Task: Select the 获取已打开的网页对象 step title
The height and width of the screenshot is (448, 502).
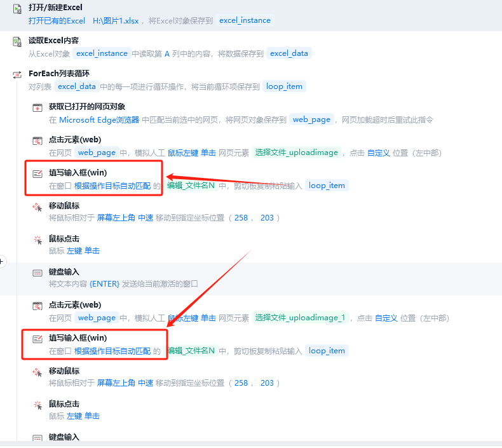Action: tap(87, 107)
